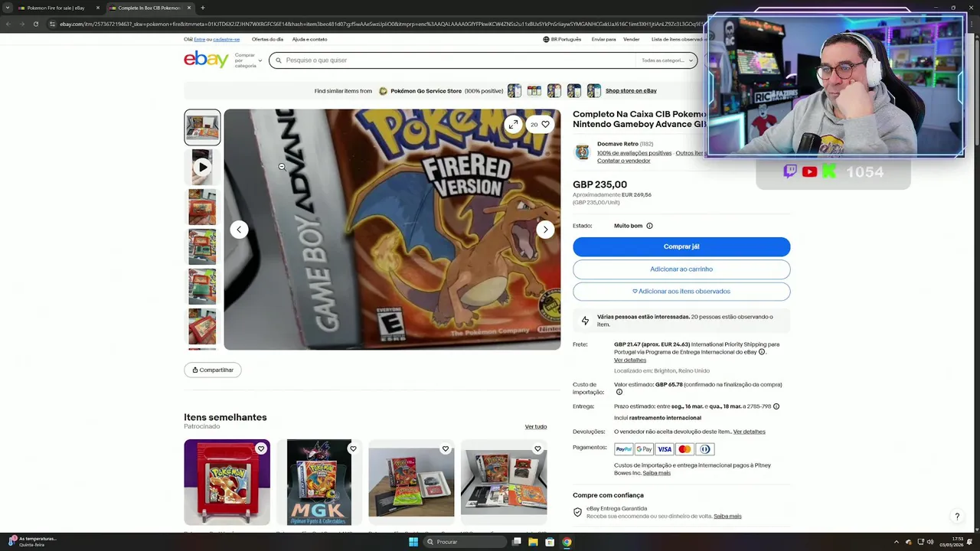Click the help question mark button
The width and height of the screenshot is (980, 551).
point(956,517)
